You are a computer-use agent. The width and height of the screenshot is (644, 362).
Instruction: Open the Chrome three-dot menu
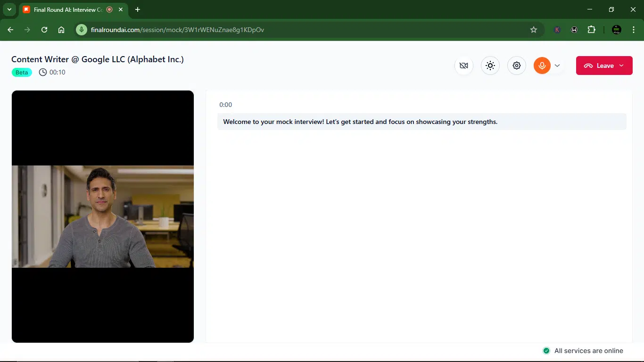[633, 30]
